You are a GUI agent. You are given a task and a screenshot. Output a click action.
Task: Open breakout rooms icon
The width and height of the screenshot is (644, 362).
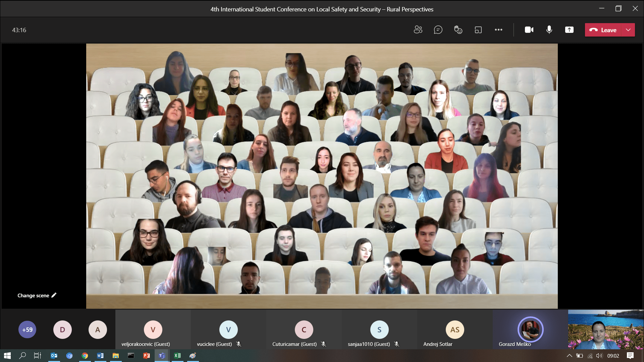(x=478, y=30)
